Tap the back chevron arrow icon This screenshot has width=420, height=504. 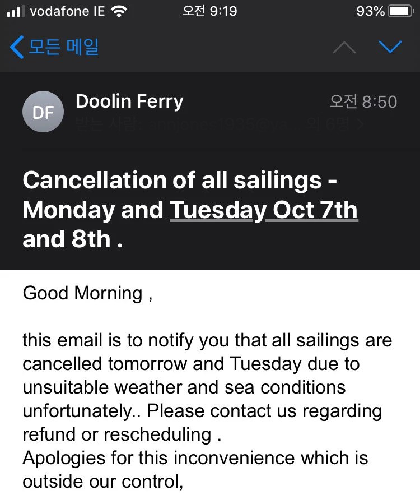tap(17, 47)
